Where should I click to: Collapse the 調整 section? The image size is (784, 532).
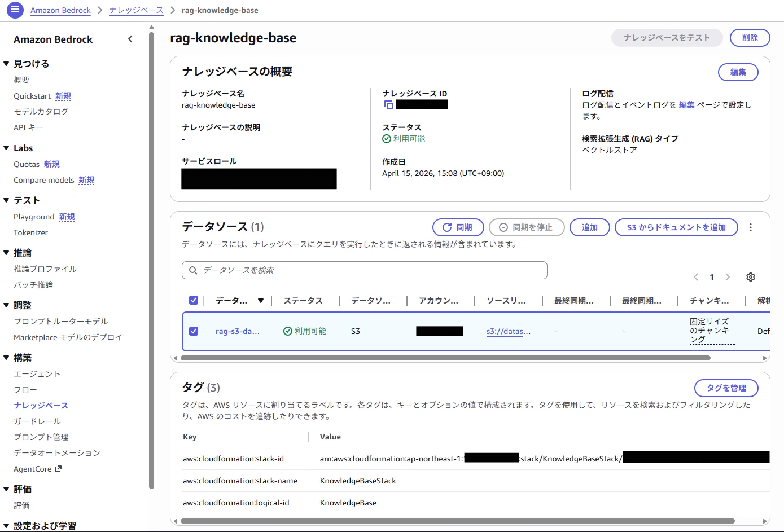pos(6,305)
